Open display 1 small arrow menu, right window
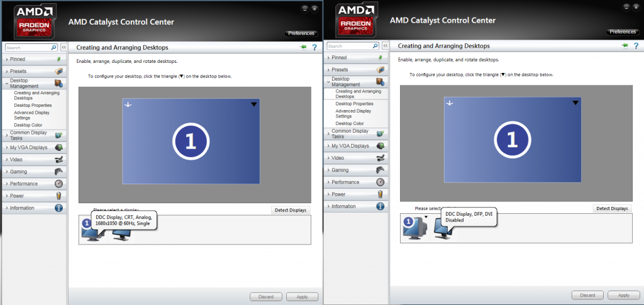The height and width of the screenshot is (305, 644). (426, 217)
